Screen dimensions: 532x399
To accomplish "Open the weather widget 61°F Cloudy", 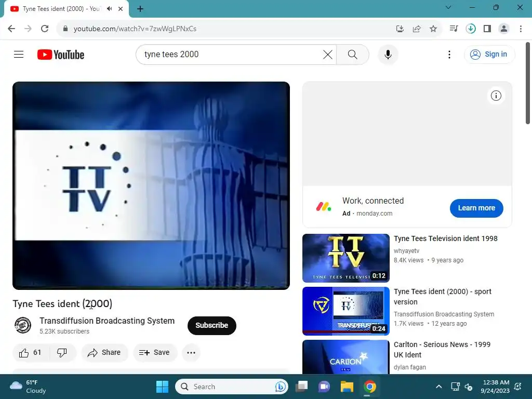I will (28, 387).
